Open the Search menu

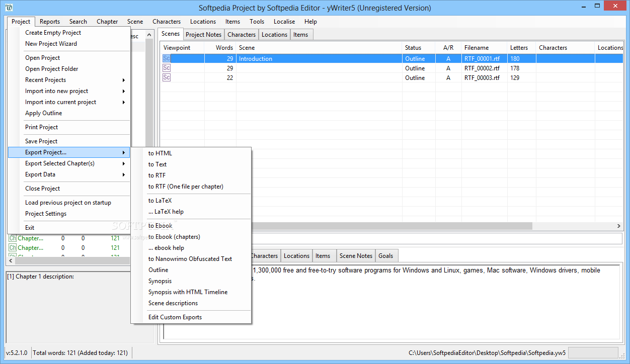tap(78, 22)
